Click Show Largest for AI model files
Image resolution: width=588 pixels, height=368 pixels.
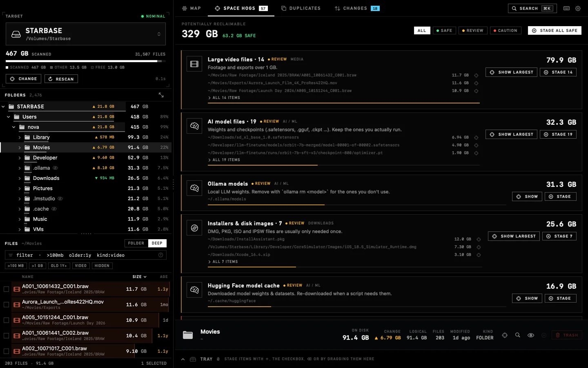pyautogui.click(x=511, y=135)
